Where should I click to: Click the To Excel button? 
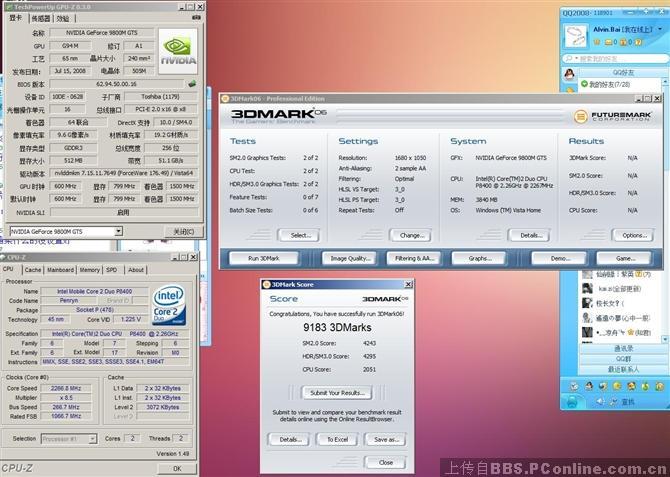[337, 439]
